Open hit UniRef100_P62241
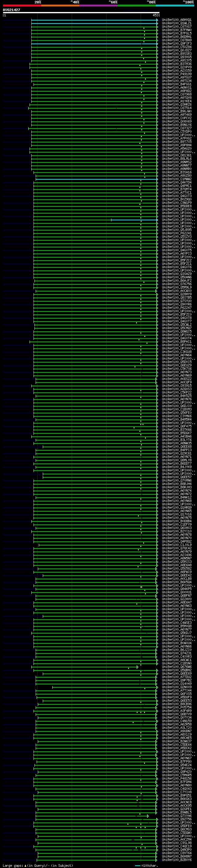The image size is (197, 868). pyautogui.click(x=176, y=233)
